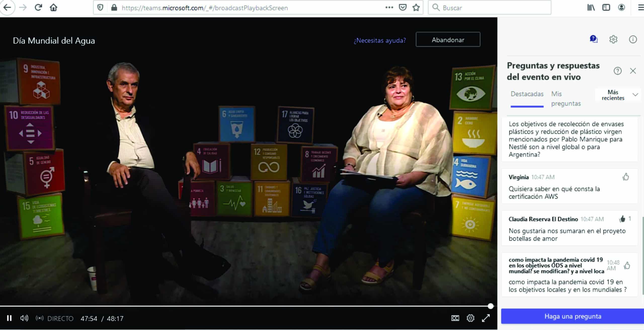Screen dimensions: 644x330
Task: Click the Día Mundial del Agua title
Action: tap(54, 40)
